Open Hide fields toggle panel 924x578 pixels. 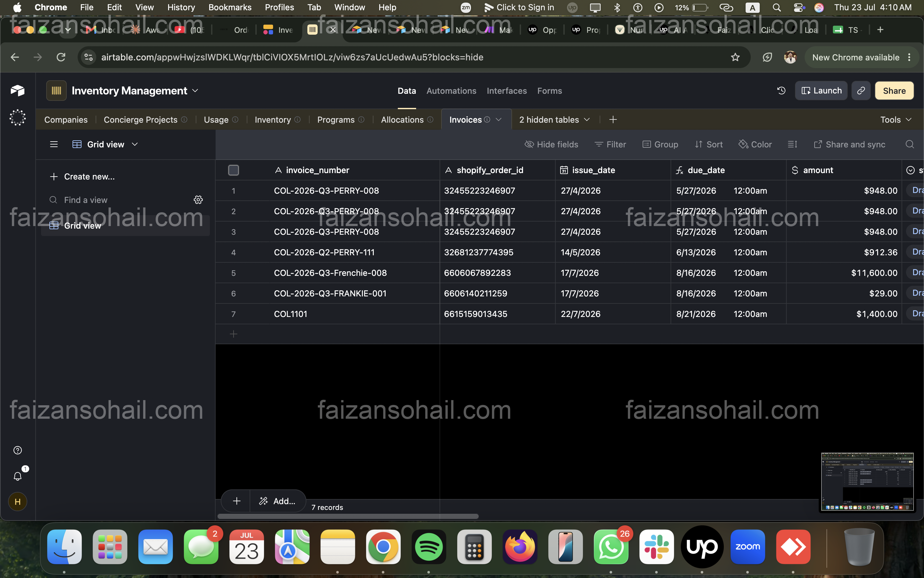click(x=551, y=144)
